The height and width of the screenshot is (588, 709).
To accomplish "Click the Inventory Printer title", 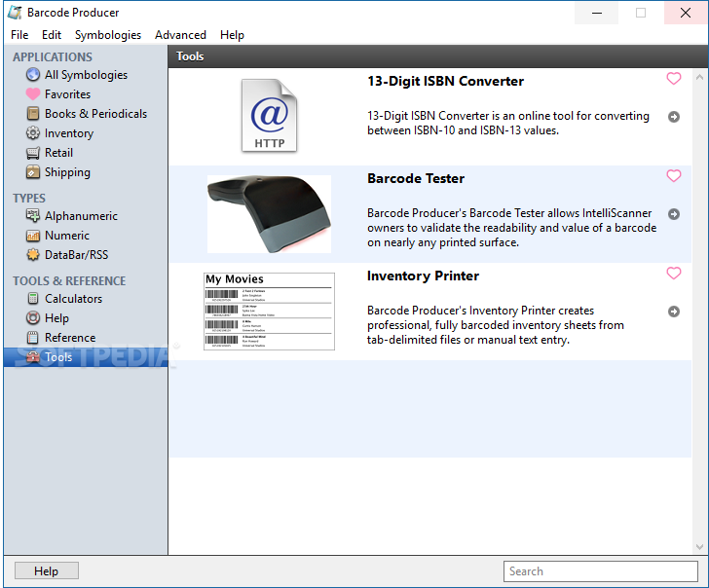I will 423,276.
